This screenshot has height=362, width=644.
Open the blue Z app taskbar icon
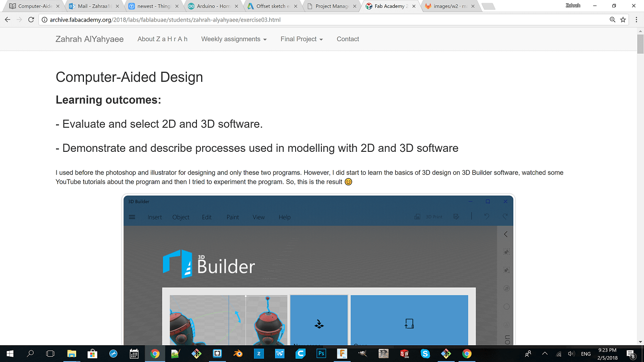pyautogui.click(x=259, y=354)
